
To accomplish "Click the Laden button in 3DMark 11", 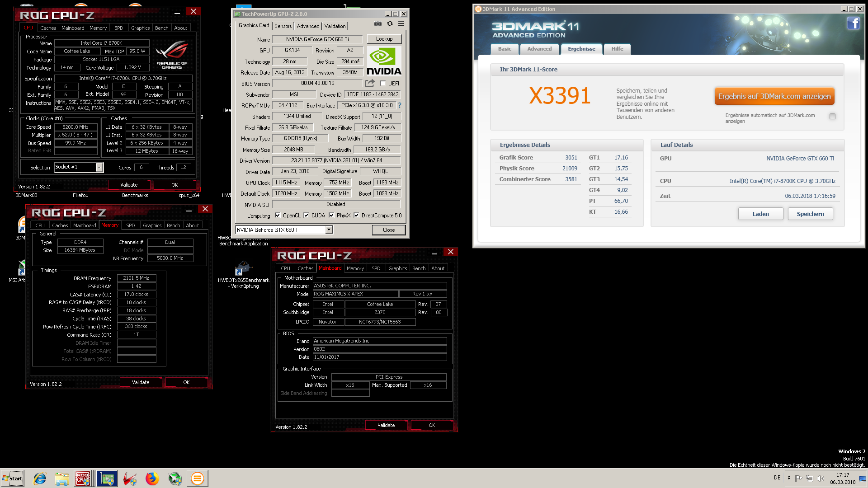I will click(x=760, y=214).
